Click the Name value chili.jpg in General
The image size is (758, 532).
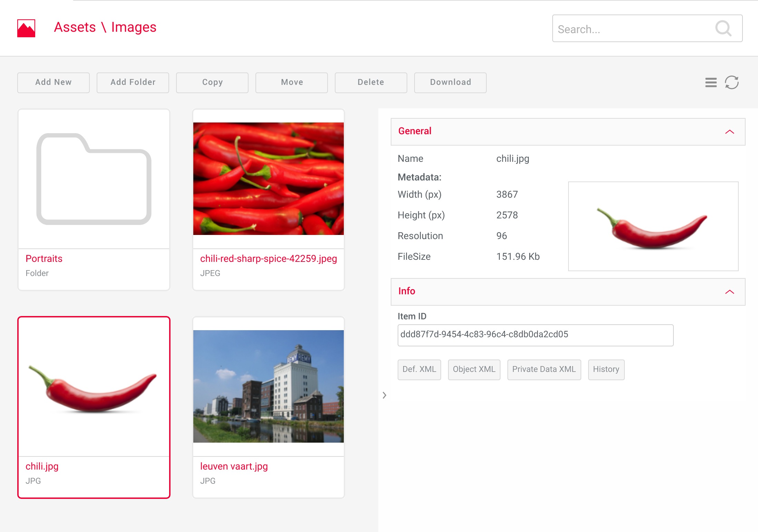click(x=513, y=159)
